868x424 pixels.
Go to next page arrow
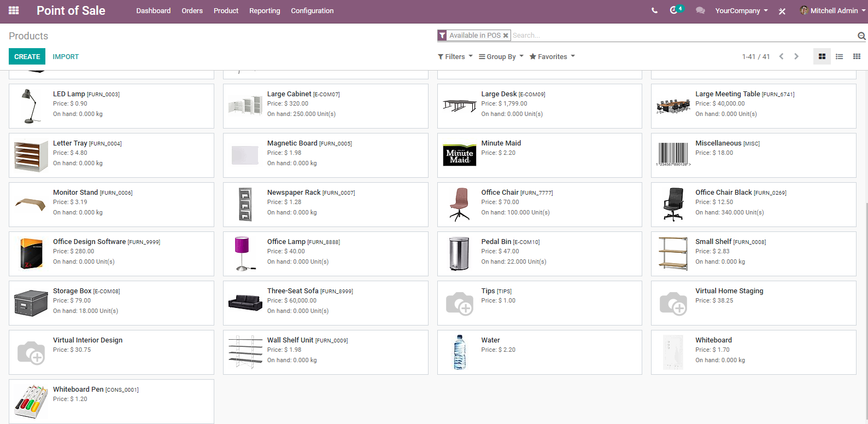click(x=796, y=56)
